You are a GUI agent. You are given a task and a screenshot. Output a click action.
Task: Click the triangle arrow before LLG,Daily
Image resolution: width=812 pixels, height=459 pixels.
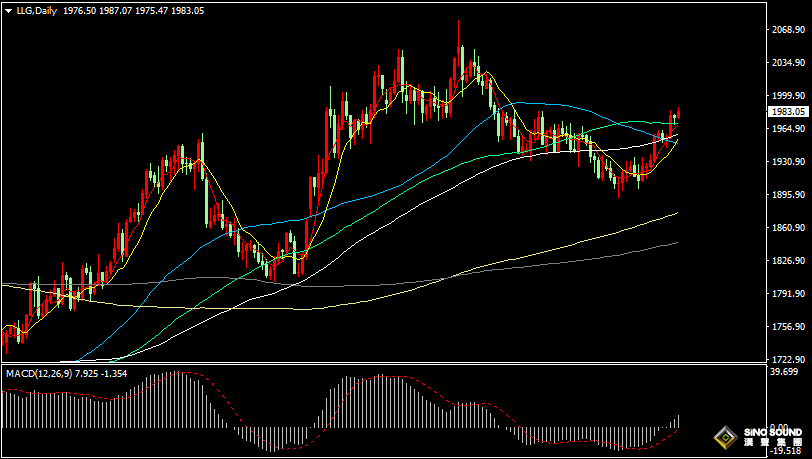[x=8, y=9]
